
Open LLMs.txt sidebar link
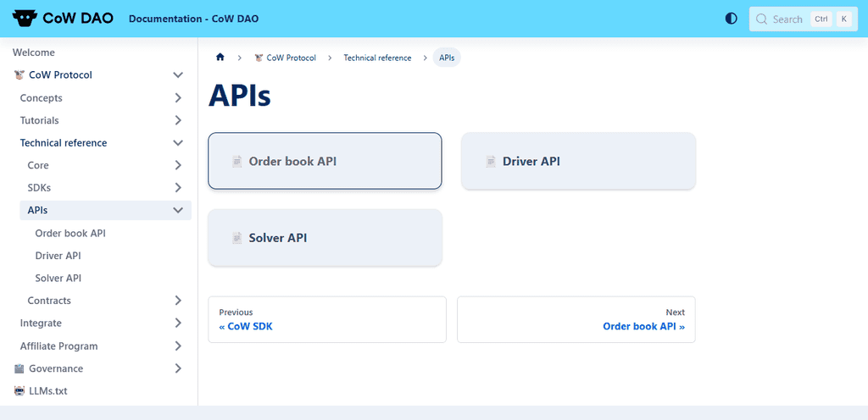pos(48,390)
